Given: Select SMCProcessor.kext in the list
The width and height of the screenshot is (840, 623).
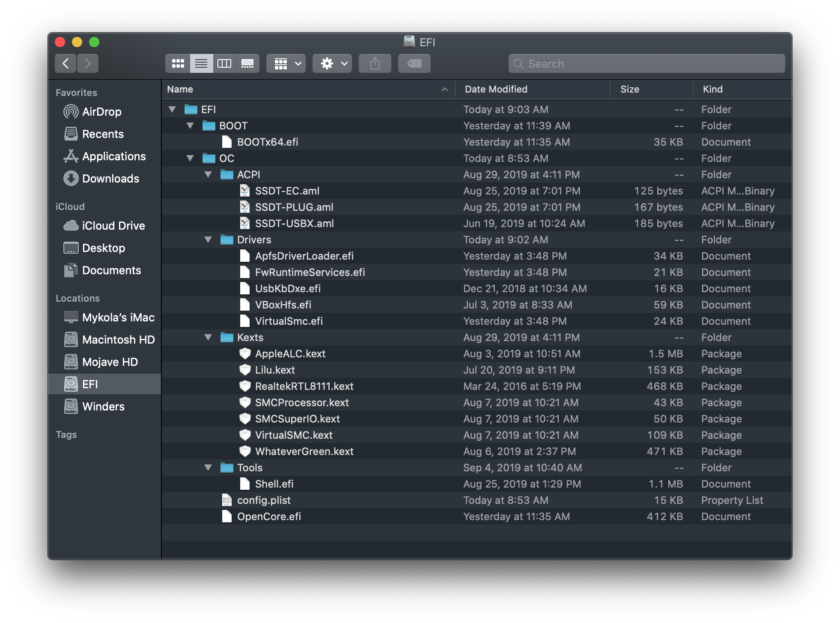Looking at the screenshot, I should click(477, 402).
